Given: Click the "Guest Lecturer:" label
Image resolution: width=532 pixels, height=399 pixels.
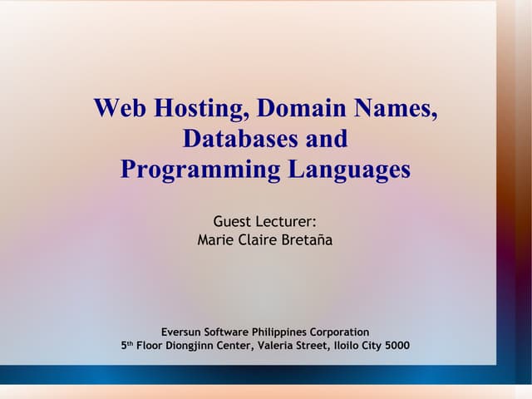Looking at the screenshot, I should (265, 222).
